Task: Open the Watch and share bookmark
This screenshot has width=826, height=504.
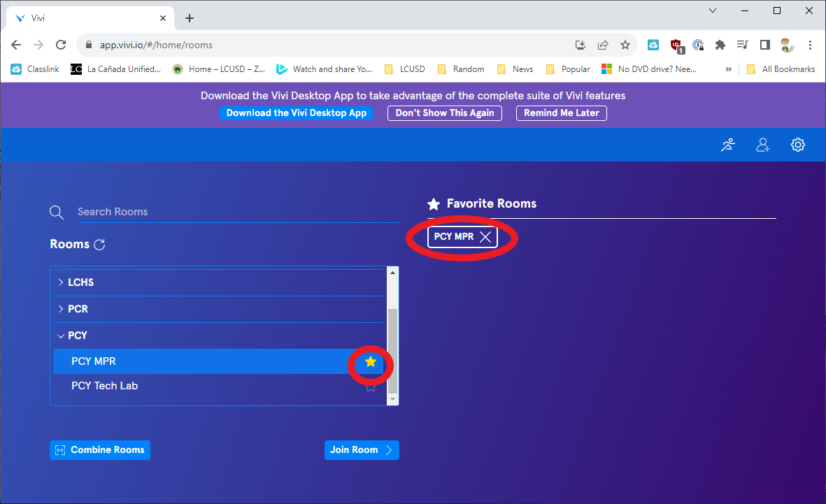Action: coord(325,69)
